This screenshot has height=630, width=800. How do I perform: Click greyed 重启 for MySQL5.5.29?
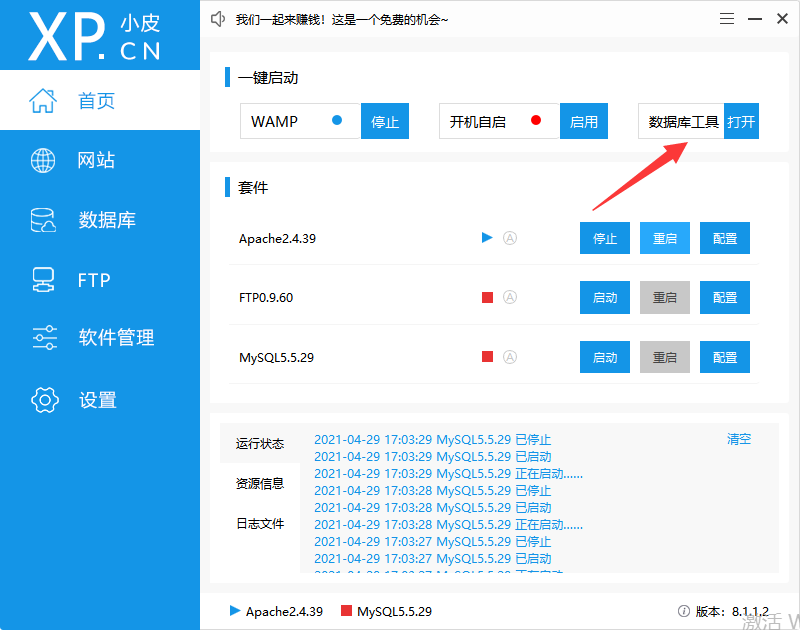coord(665,357)
